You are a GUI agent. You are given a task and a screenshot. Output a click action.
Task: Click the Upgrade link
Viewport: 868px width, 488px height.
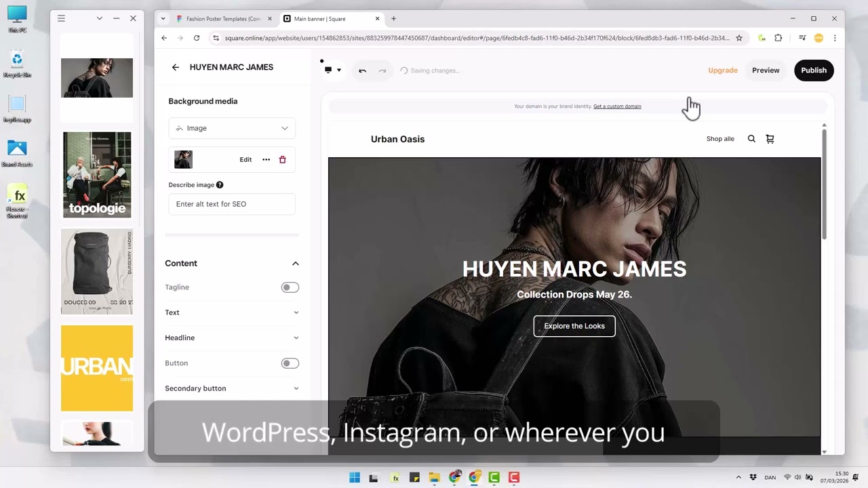[723, 70]
